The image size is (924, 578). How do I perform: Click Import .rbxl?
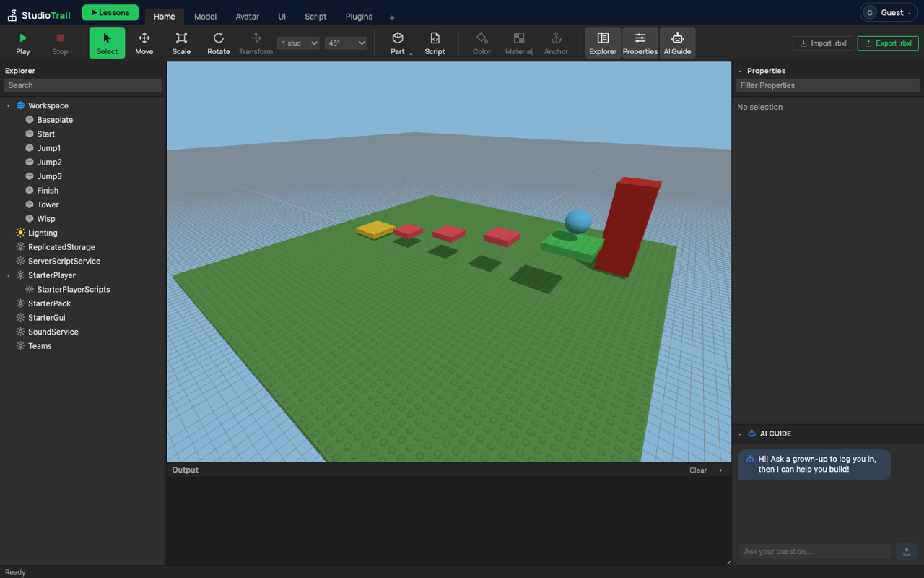[x=823, y=43]
